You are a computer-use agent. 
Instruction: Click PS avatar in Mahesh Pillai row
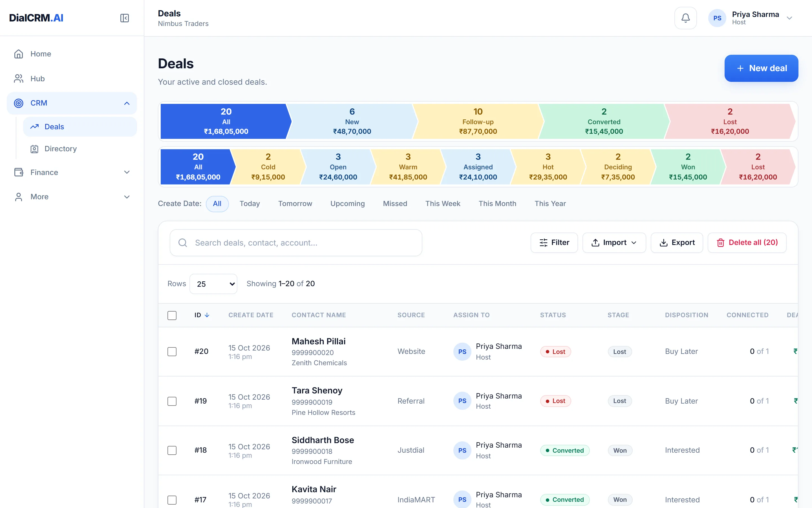[x=462, y=351]
